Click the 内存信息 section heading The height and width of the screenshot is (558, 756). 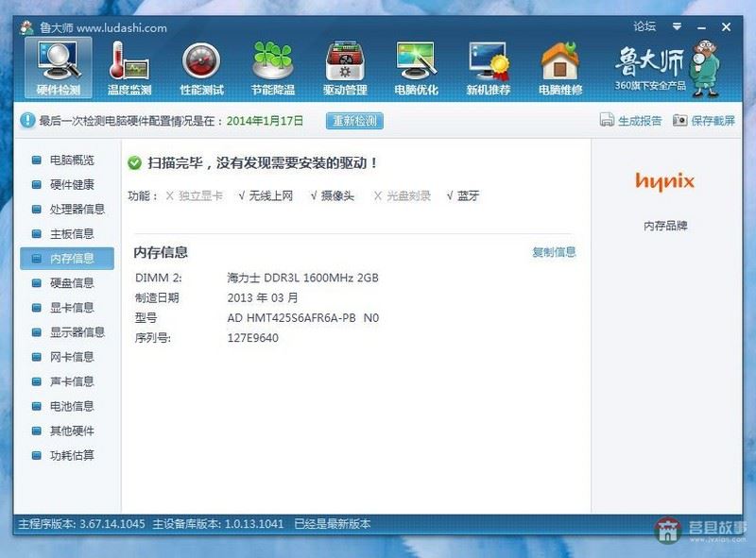point(161,252)
